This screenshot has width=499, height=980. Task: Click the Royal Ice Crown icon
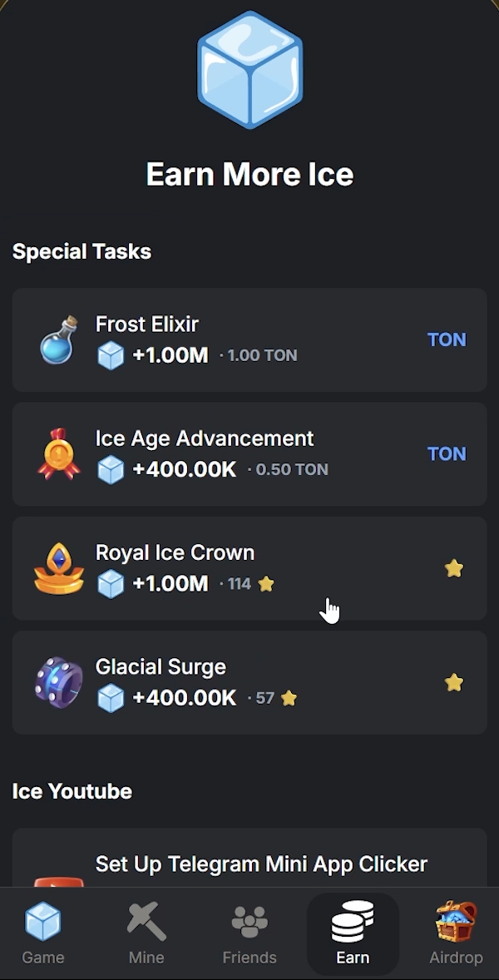click(57, 567)
